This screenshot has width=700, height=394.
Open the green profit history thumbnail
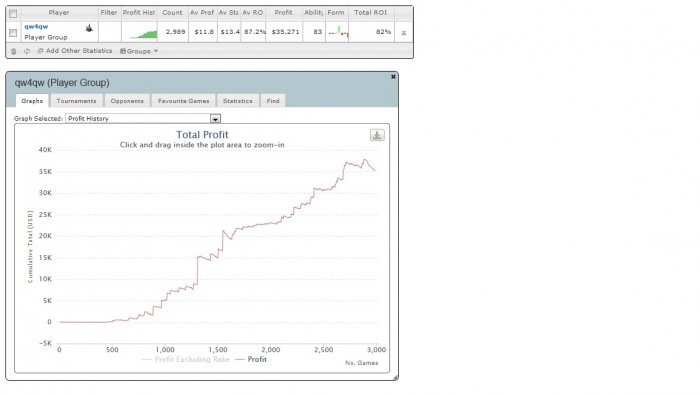[142, 33]
